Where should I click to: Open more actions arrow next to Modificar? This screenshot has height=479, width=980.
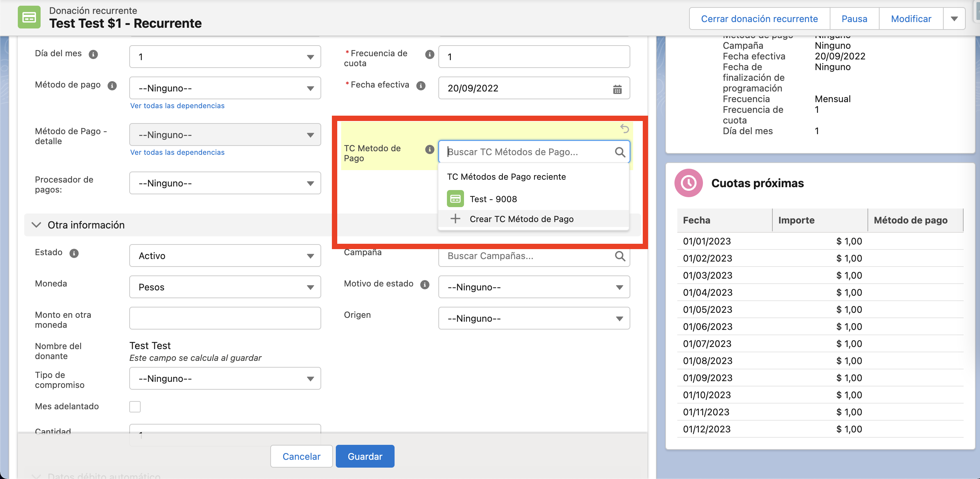tap(954, 19)
